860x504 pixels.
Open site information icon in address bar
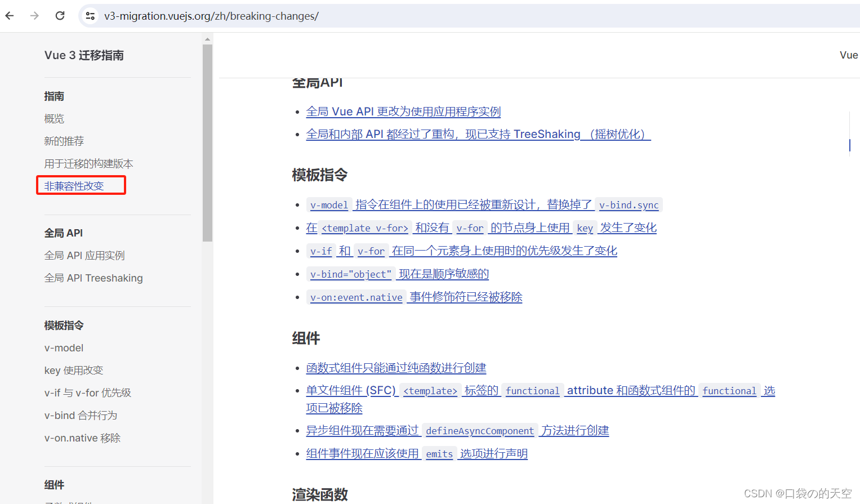pyautogui.click(x=90, y=16)
